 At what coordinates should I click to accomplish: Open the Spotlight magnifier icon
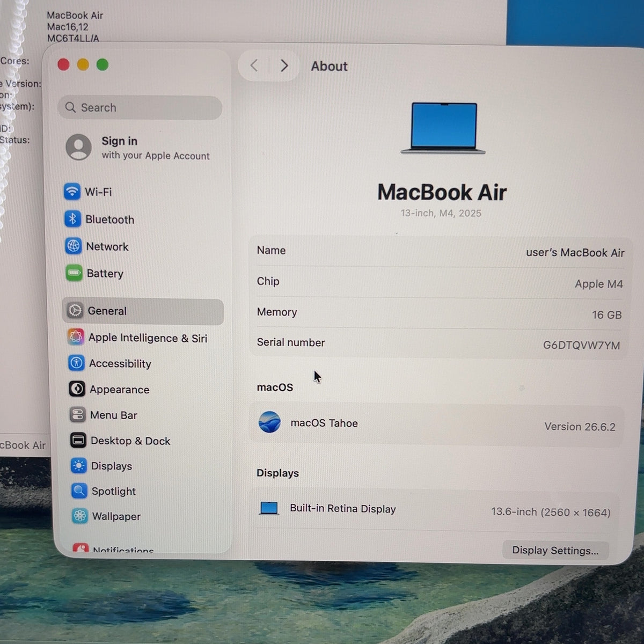tap(79, 491)
